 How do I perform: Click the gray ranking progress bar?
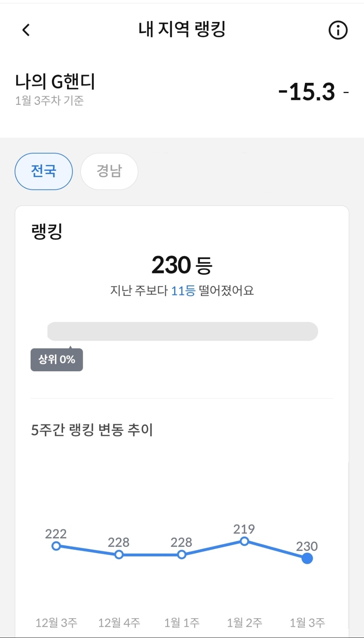point(182,331)
